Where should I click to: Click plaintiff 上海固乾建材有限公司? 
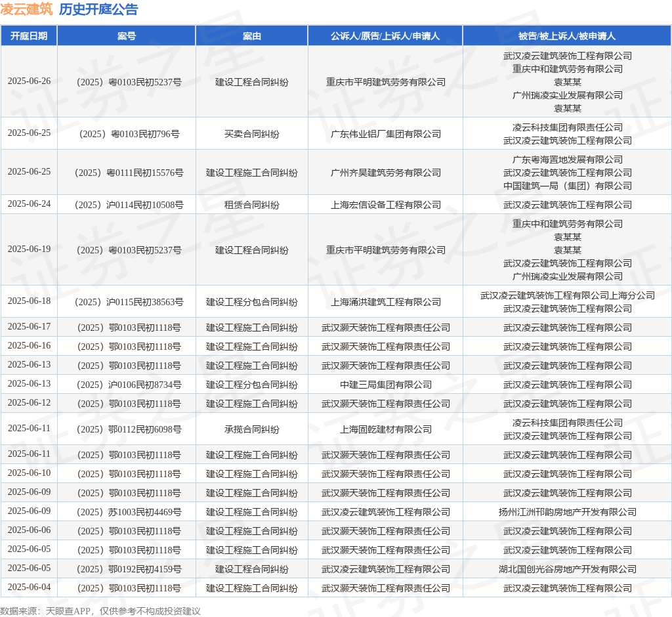[x=386, y=429]
